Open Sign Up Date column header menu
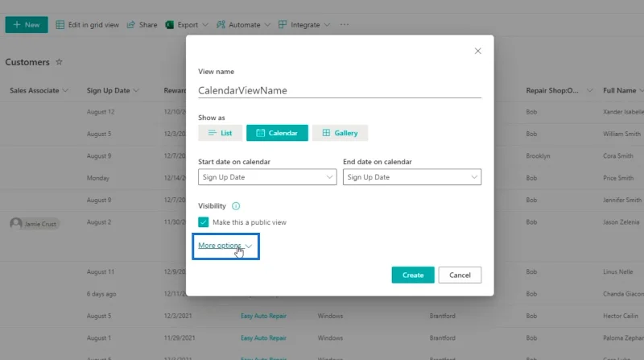This screenshot has height=360, width=644. coord(113,90)
